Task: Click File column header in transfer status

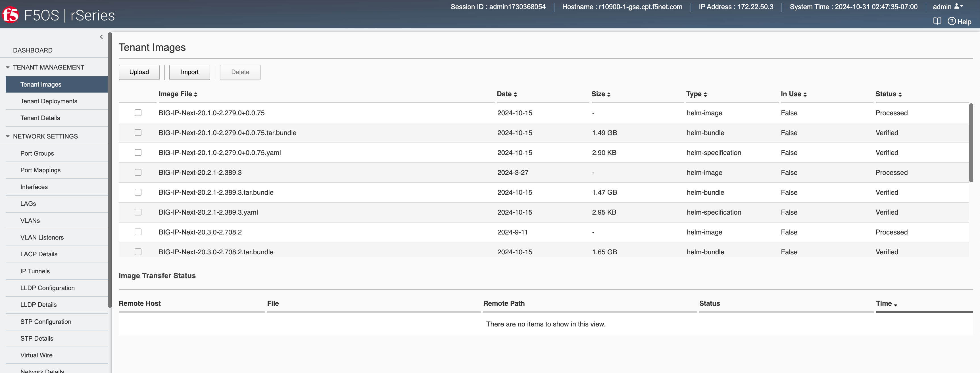Action: [x=273, y=303]
